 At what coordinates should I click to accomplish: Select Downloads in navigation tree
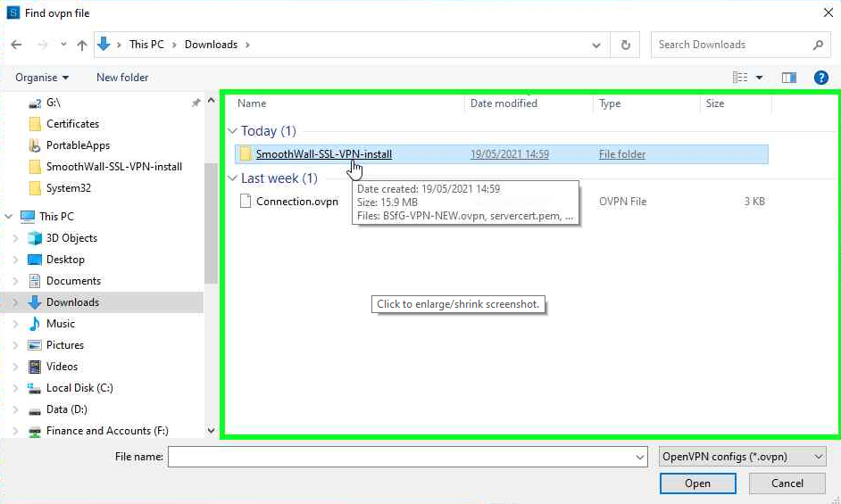coord(72,302)
